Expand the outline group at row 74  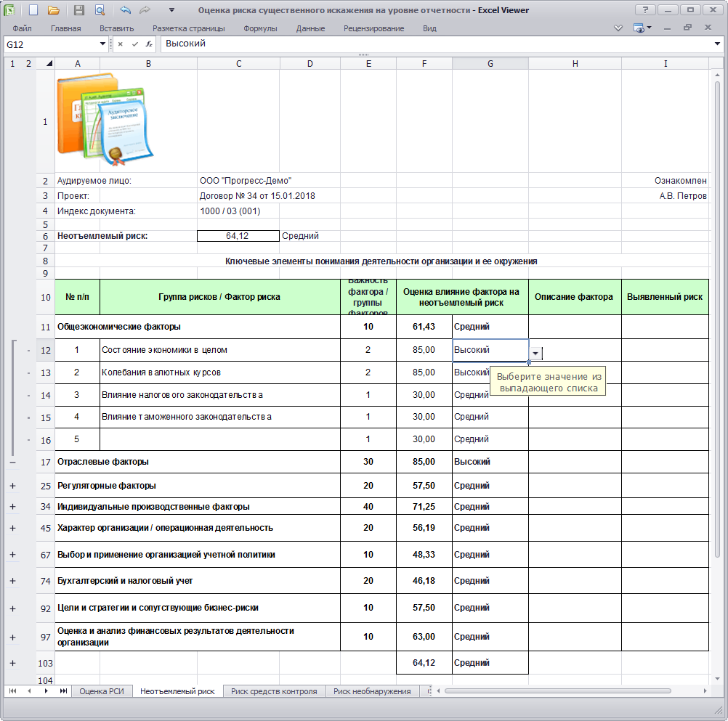point(12,581)
